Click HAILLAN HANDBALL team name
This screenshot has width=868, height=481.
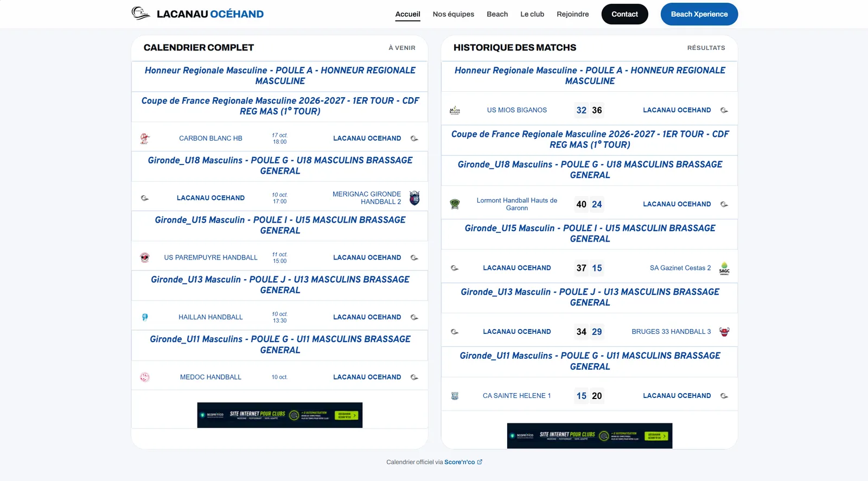210,317
